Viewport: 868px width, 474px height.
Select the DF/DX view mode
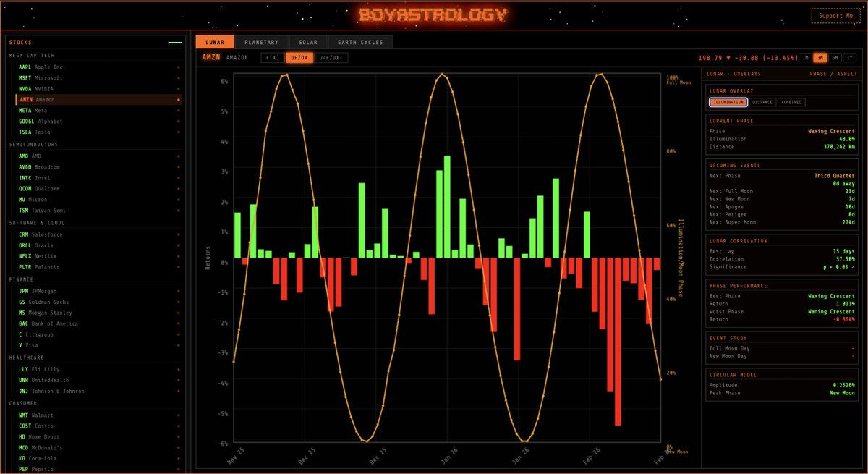tap(299, 57)
